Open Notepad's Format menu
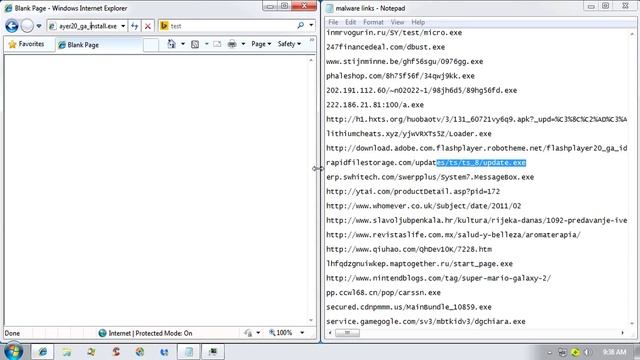The image size is (640, 360). point(373,22)
